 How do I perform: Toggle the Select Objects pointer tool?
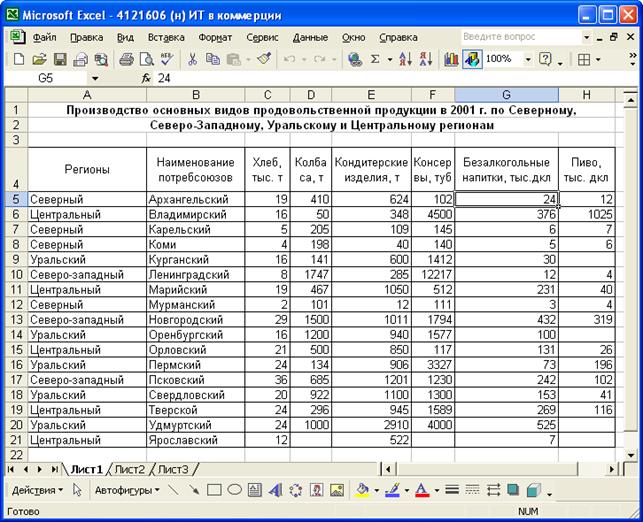pyautogui.click(x=78, y=491)
